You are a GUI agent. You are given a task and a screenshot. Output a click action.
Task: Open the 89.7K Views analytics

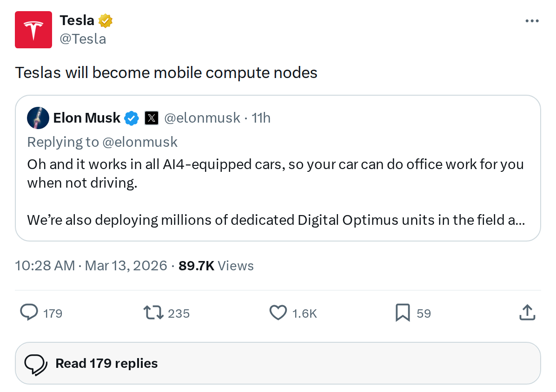pos(216,265)
